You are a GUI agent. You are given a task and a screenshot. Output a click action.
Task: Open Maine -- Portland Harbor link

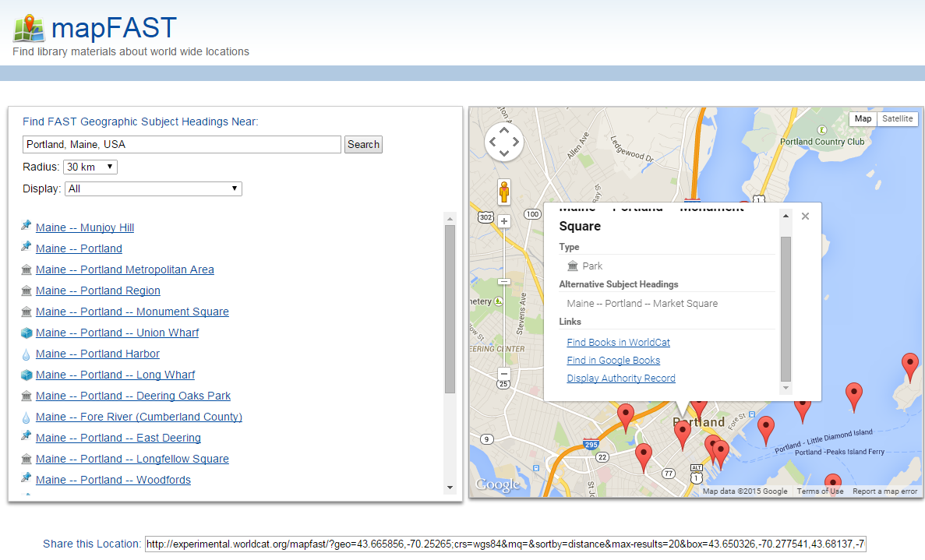click(x=97, y=354)
